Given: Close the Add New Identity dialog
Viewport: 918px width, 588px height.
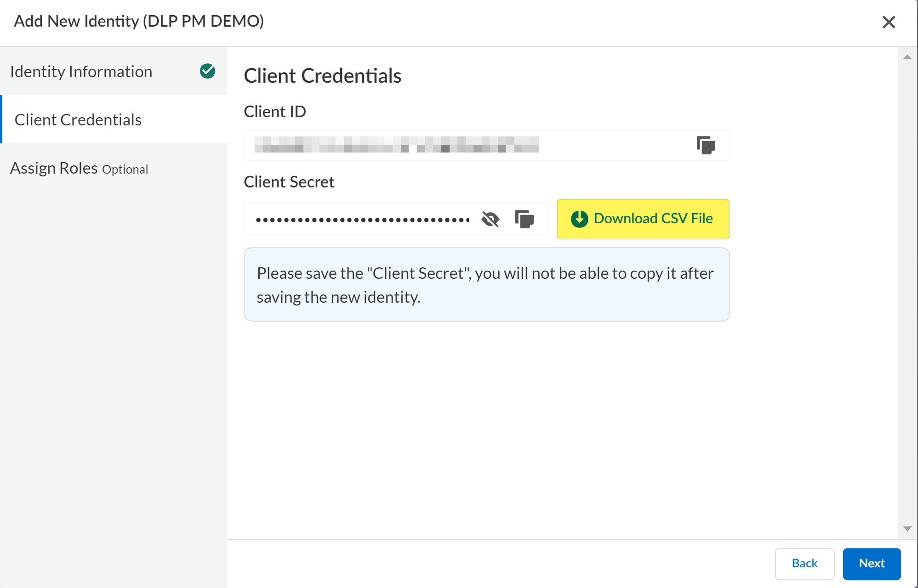Looking at the screenshot, I should pyautogui.click(x=889, y=22).
